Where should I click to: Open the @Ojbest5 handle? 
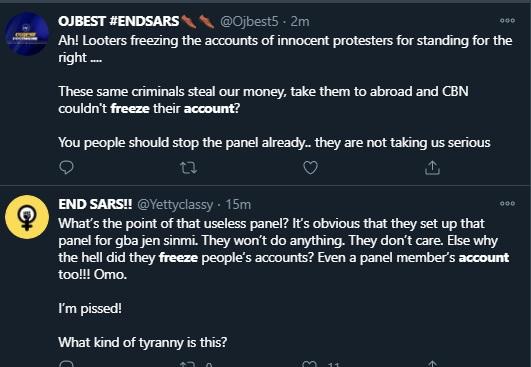pos(249,22)
